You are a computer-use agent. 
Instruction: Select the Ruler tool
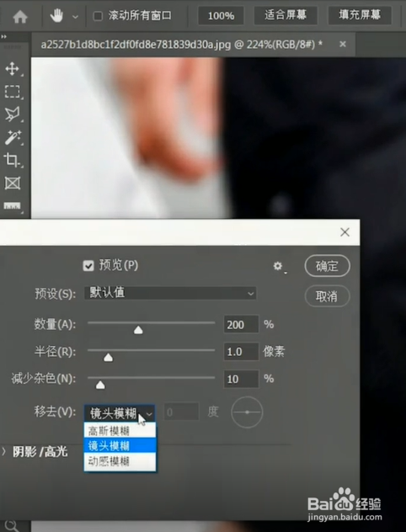click(x=13, y=206)
